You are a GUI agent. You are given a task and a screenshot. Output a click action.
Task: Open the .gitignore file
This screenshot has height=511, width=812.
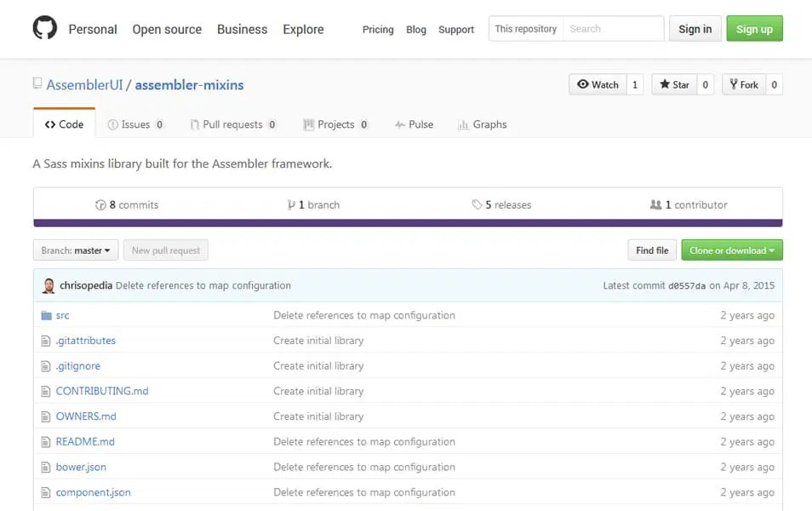click(78, 366)
